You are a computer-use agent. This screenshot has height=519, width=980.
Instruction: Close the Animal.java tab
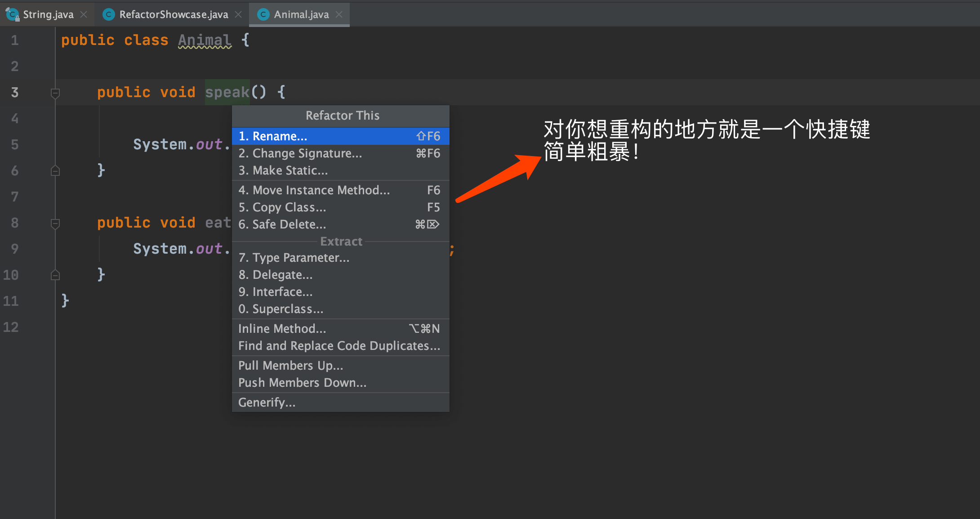tap(339, 14)
